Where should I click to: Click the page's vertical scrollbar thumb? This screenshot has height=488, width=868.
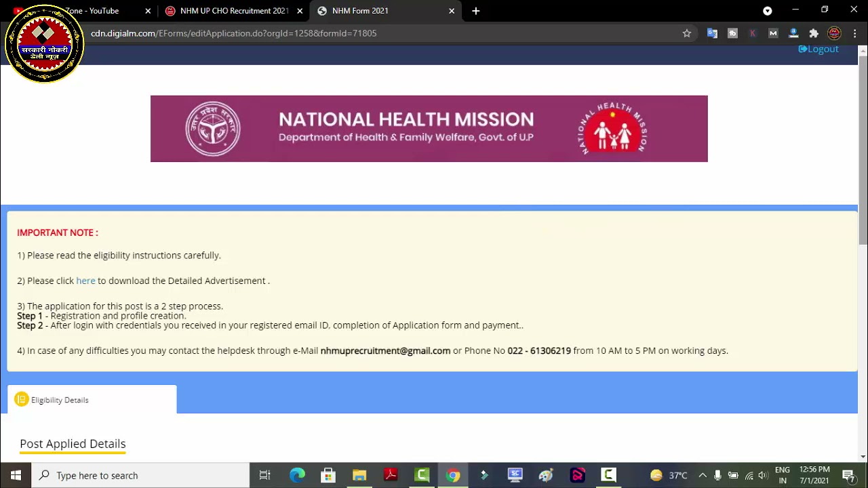[863, 149]
